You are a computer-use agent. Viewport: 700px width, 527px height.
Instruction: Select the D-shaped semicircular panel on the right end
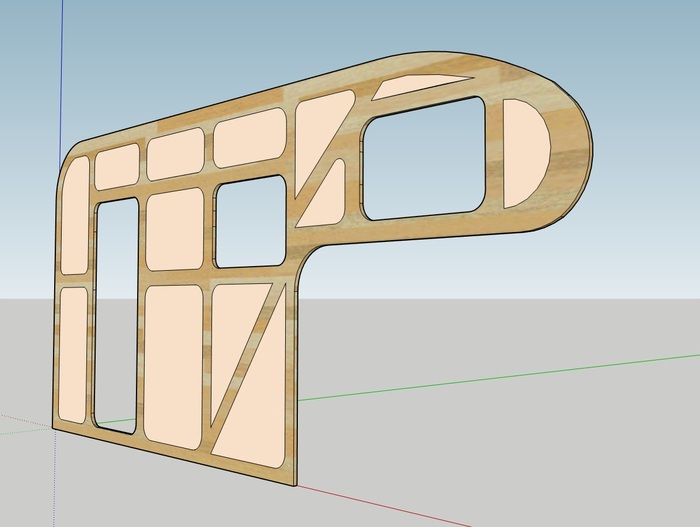tap(524, 153)
